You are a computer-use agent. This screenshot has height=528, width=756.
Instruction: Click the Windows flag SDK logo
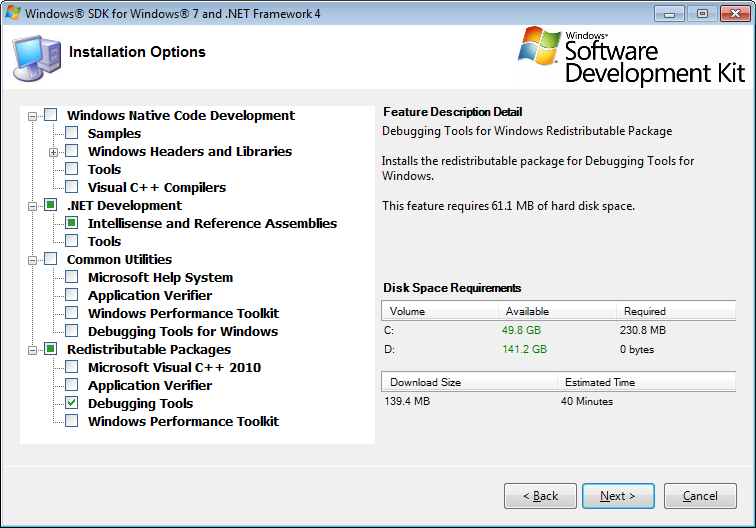pos(540,46)
